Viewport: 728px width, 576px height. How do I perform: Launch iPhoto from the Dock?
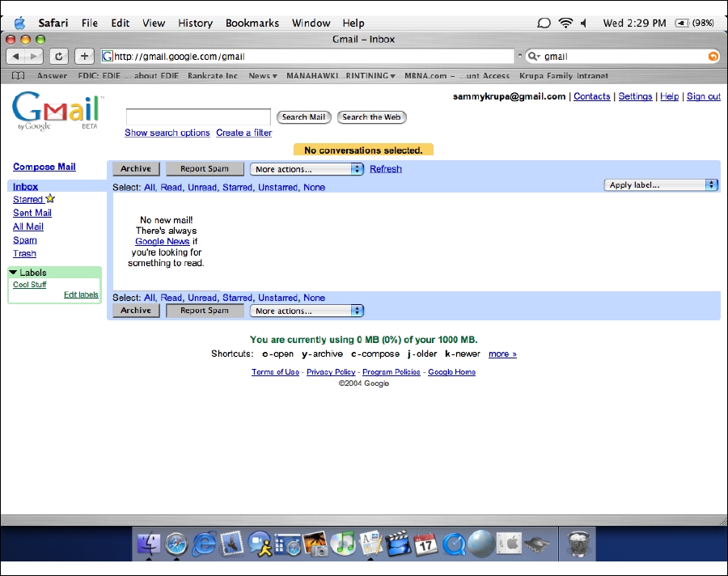[x=315, y=544]
